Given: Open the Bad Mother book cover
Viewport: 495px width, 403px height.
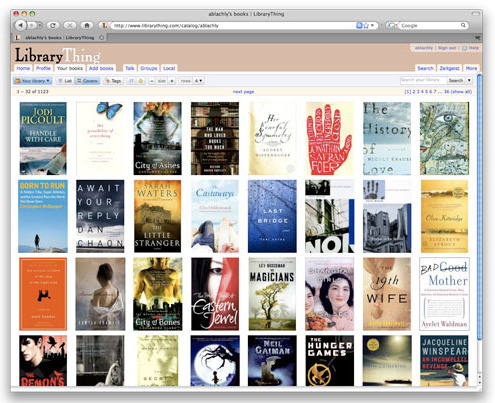Looking at the screenshot, I should point(444,294).
